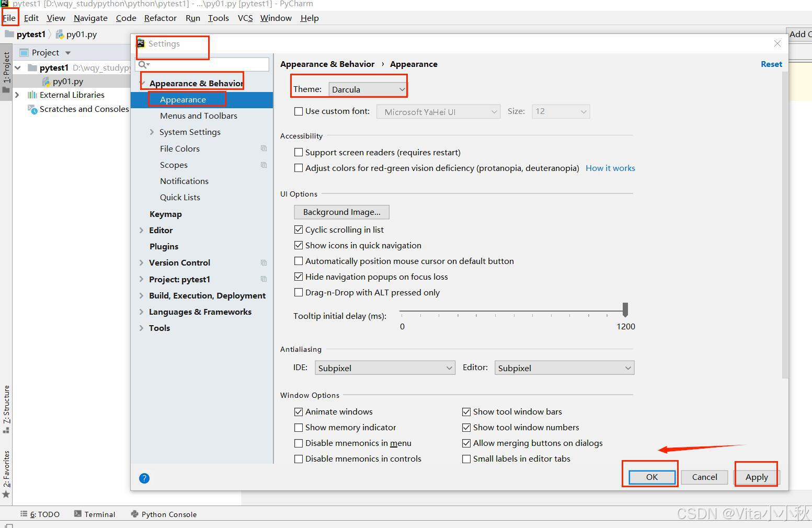Click the Settings search input field

[x=202, y=64]
